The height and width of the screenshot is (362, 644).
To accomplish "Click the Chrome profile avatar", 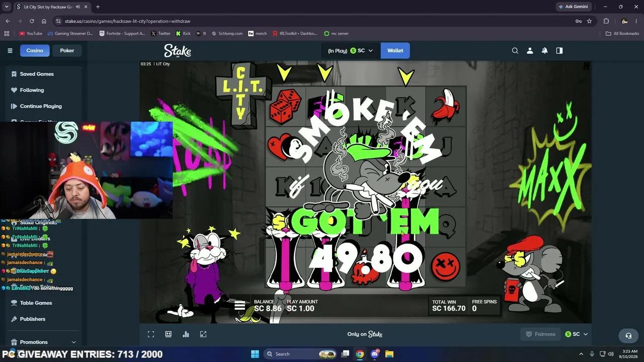I will 624,21.
